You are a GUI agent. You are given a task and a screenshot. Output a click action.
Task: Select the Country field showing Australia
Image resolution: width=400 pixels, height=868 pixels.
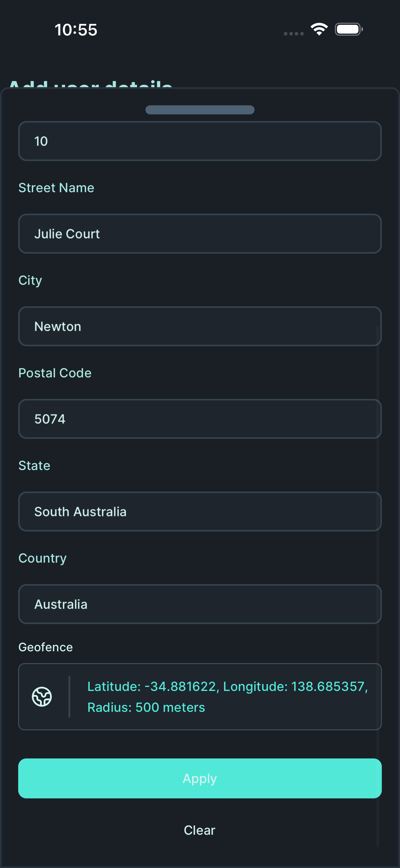point(200,604)
